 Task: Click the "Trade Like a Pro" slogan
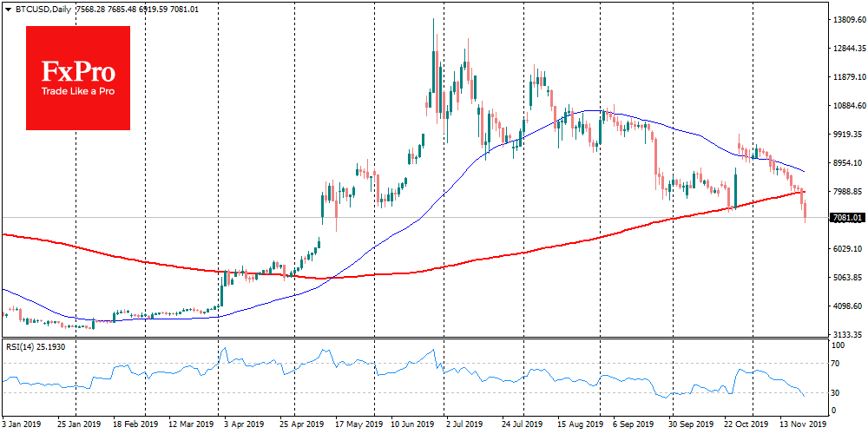(x=78, y=92)
